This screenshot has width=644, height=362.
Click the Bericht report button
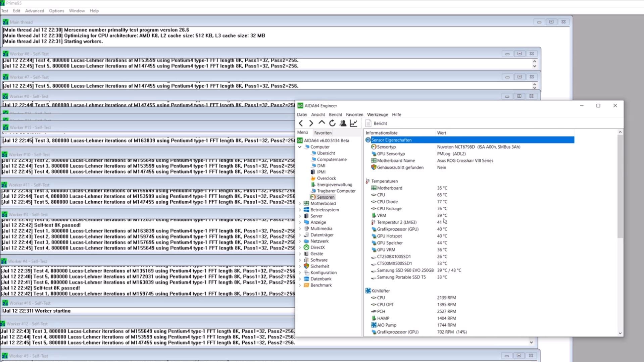click(377, 123)
